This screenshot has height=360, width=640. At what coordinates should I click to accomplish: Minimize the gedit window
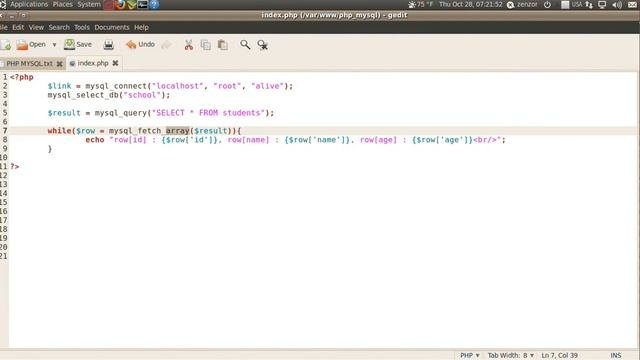point(12,16)
